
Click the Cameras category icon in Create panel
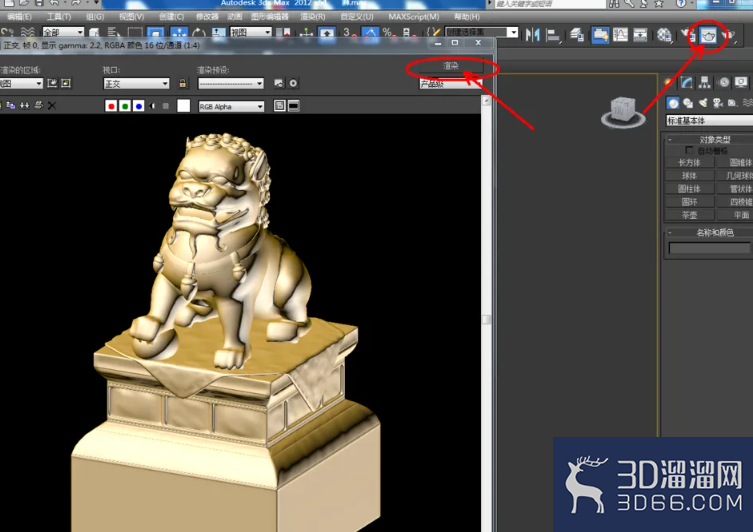pos(717,103)
